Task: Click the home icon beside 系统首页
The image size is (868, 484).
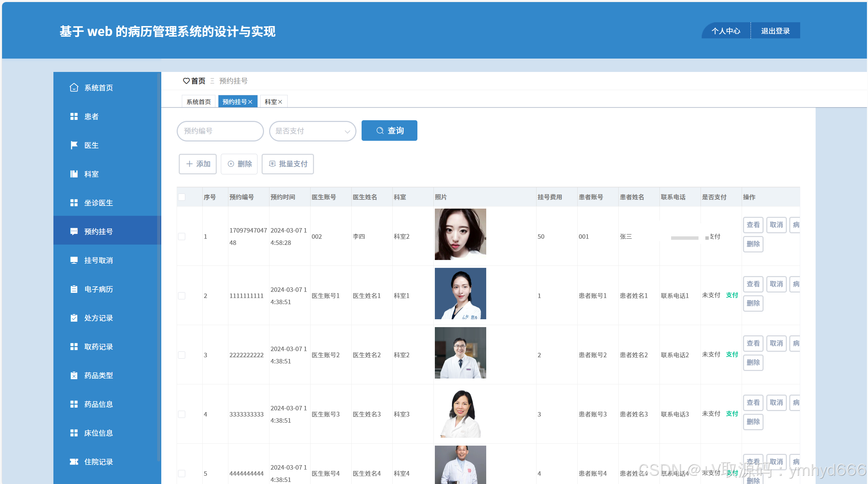Action: pyautogui.click(x=74, y=88)
